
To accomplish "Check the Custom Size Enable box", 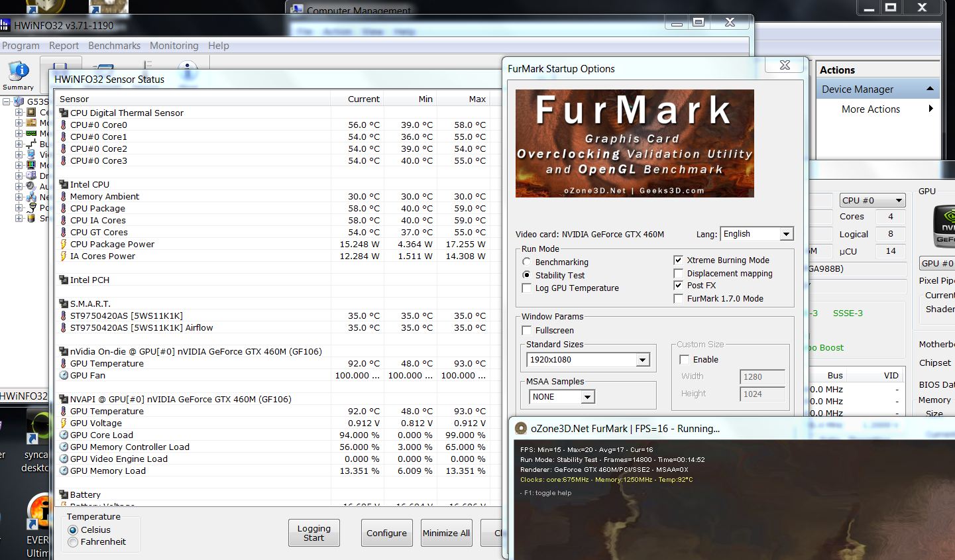I will click(684, 359).
